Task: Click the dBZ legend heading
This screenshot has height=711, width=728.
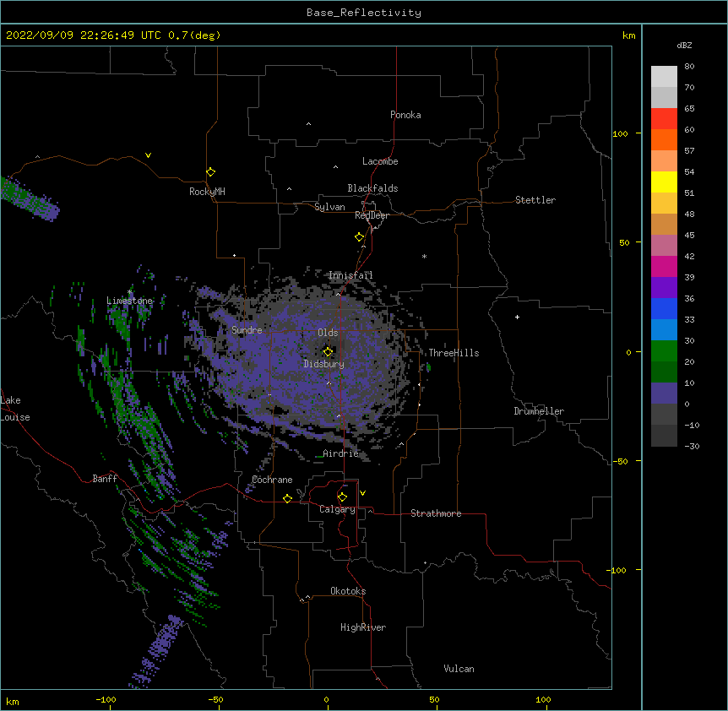Action: tap(684, 45)
